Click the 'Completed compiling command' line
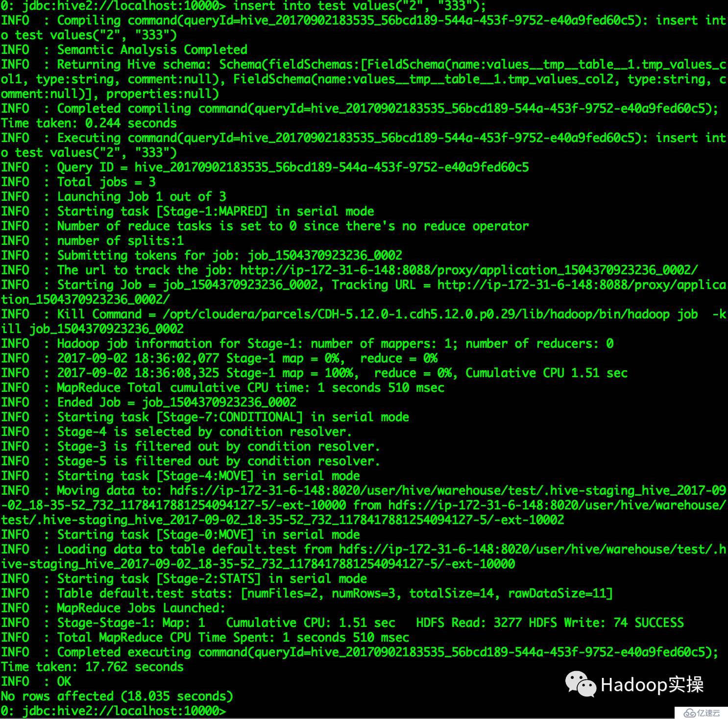The height and width of the screenshot is (719, 728). (360, 108)
